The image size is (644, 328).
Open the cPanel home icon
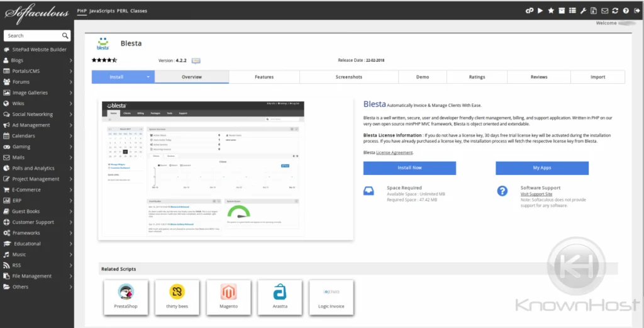coord(530,11)
